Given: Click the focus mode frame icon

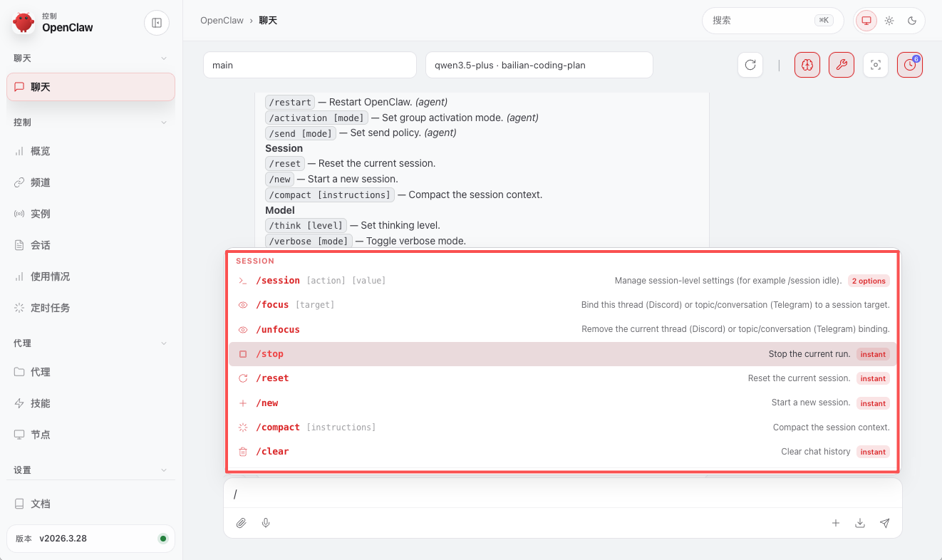Looking at the screenshot, I should point(876,65).
